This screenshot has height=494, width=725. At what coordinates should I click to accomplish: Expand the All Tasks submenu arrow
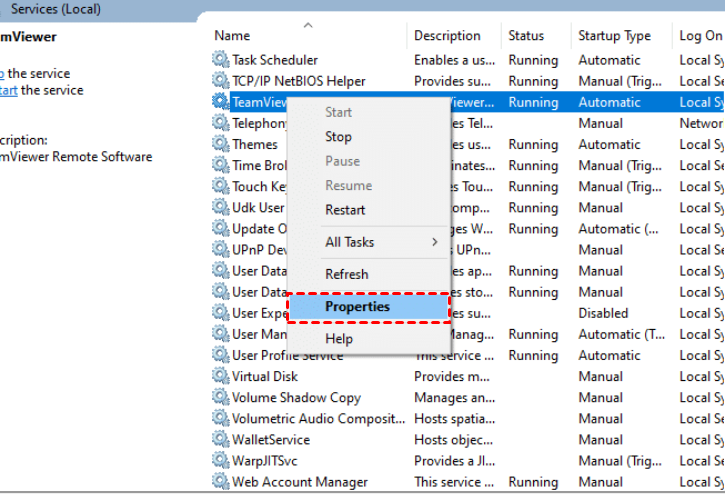click(x=434, y=242)
